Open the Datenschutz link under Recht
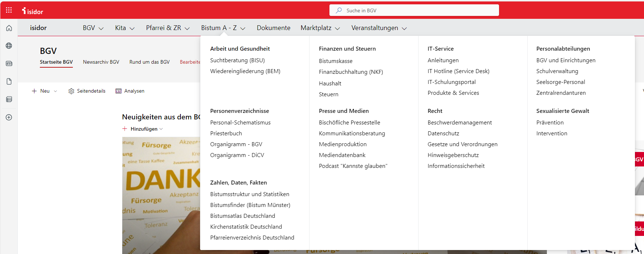The height and width of the screenshot is (254, 644). [443, 134]
